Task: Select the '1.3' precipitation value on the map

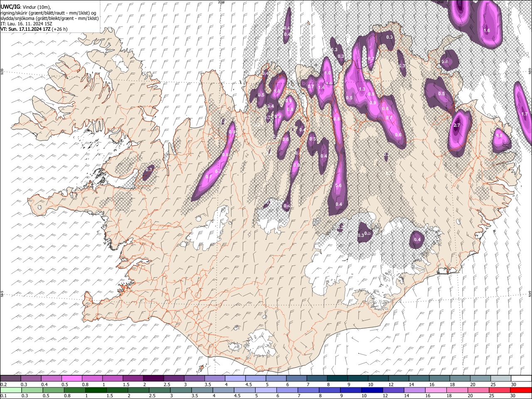Action: tap(362, 89)
